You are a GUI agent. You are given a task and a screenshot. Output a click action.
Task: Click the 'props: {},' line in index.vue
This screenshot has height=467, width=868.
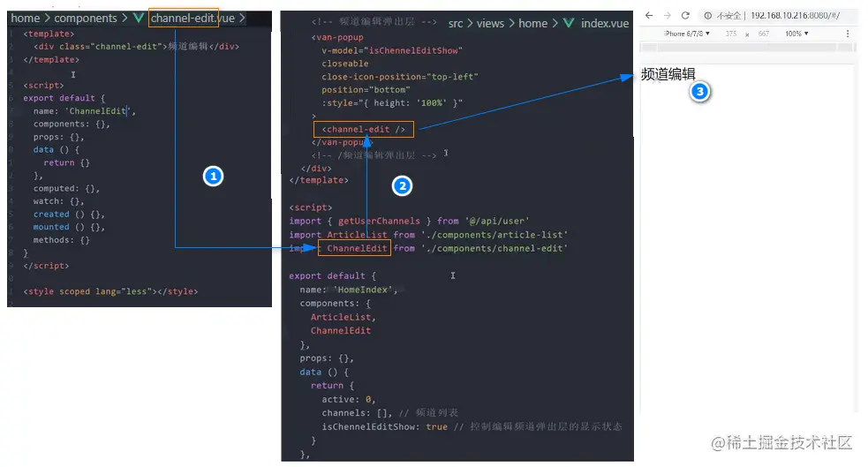(x=327, y=358)
